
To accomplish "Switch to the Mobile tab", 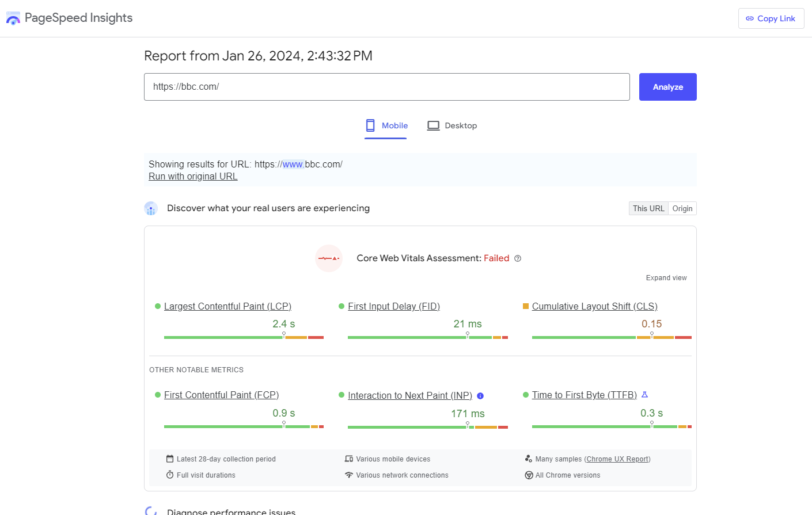I will point(386,125).
